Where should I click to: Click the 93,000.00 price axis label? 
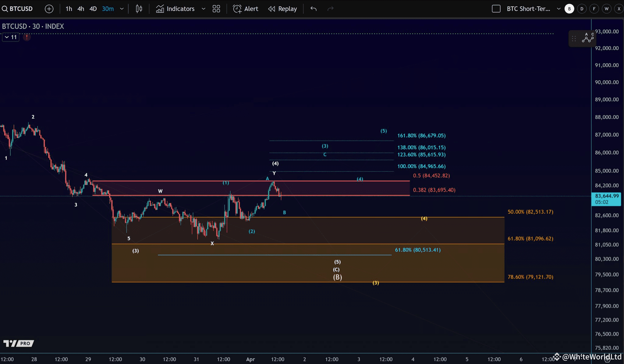[607, 31]
